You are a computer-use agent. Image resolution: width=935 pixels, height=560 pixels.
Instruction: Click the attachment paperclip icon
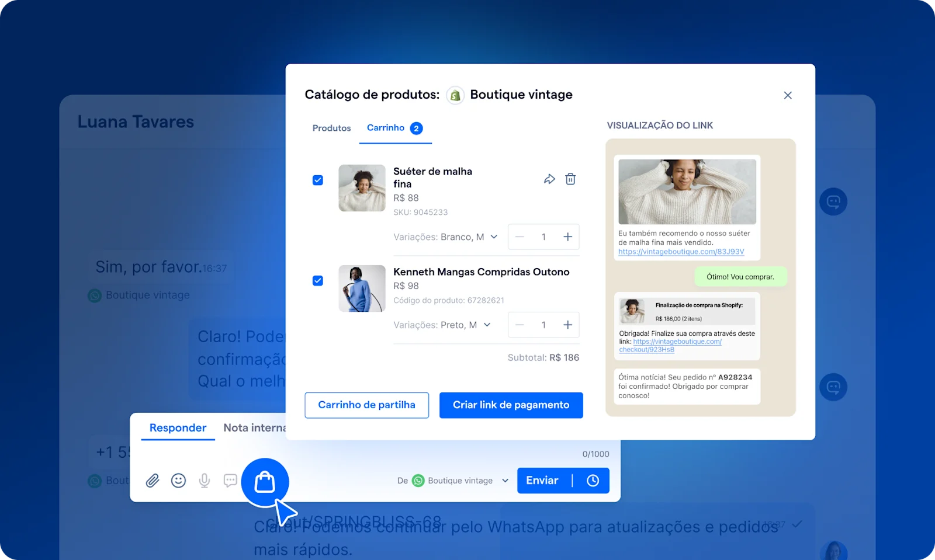pyautogui.click(x=152, y=481)
